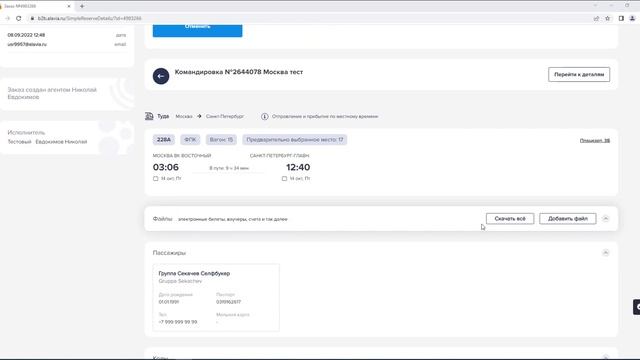Close the current browser tab
640x360 pixels.
click(69, 6)
